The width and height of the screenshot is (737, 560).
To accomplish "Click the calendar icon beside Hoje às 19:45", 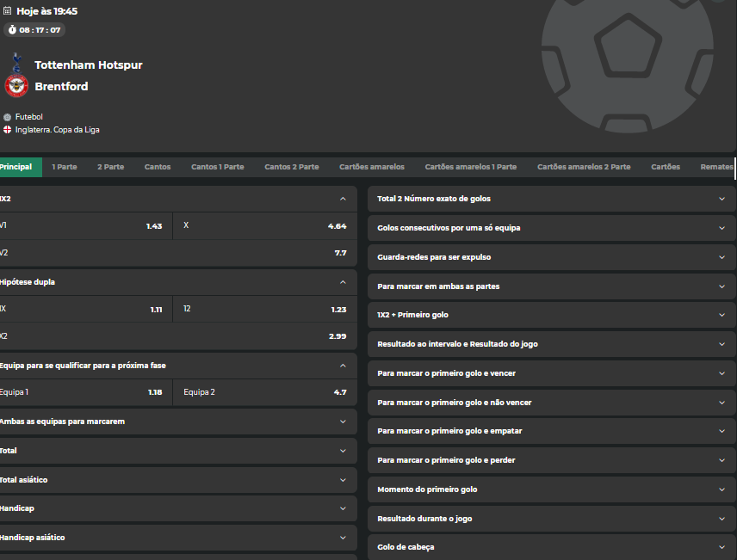I will pyautogui.click(x=8, y=11).
